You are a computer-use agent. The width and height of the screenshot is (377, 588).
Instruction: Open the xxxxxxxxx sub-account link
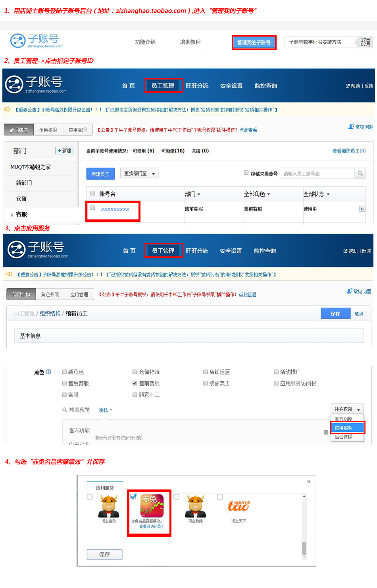[115, 209]
